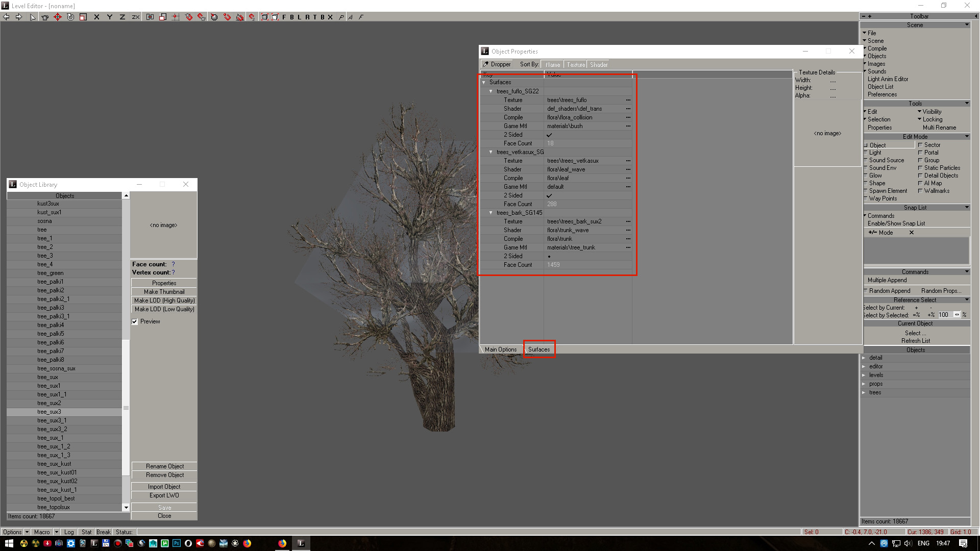Select the Scale tool icon

(x=83, y=17)
